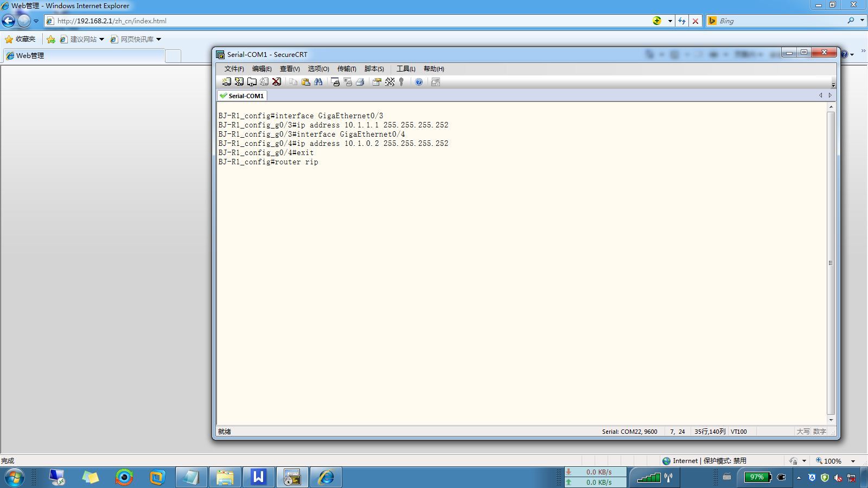
Task: Click the blue Help question mark icon
Action: pyautogui.click(x=419, y=82)
